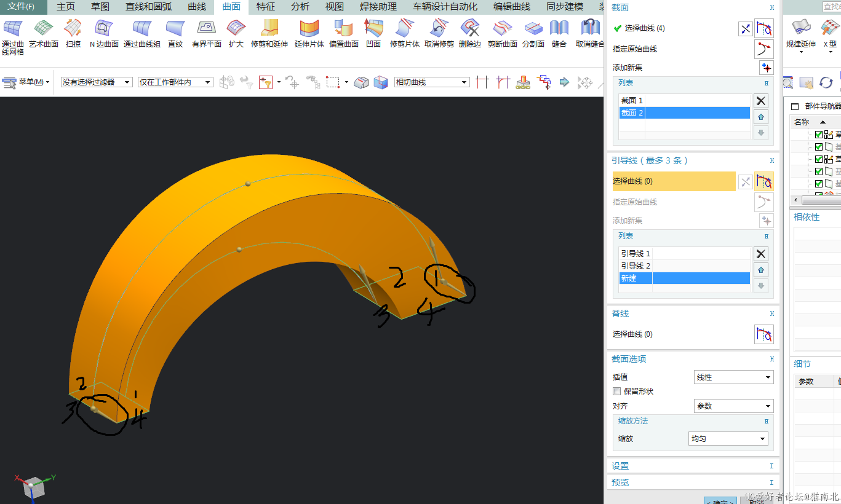Screen dimensions: 841x504
Task: Uncheck the first checkbox in part navigator tree
Action: (819, 135)
